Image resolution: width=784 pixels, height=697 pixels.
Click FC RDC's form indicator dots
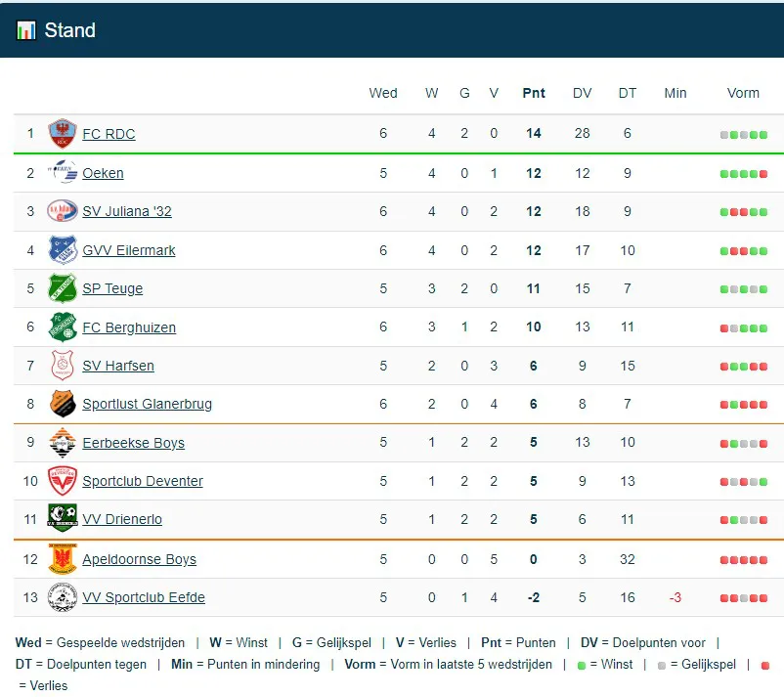[x=743, y=135]
